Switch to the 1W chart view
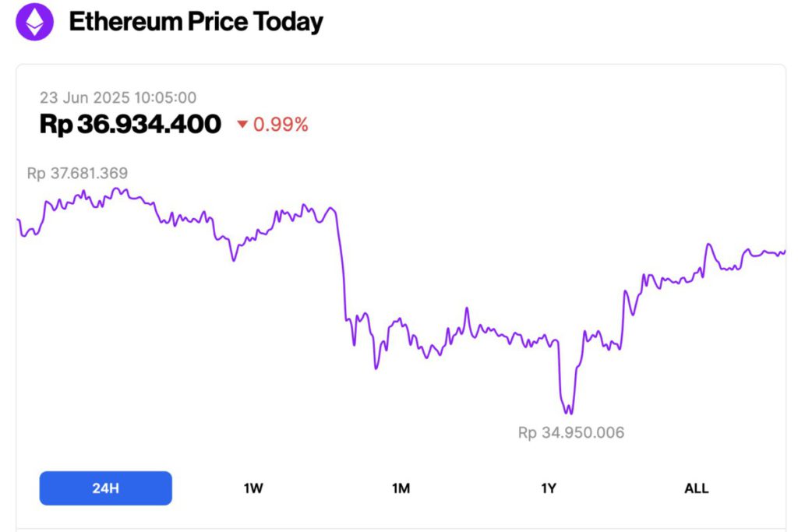 pyautogui.click(x=252, y=488)
